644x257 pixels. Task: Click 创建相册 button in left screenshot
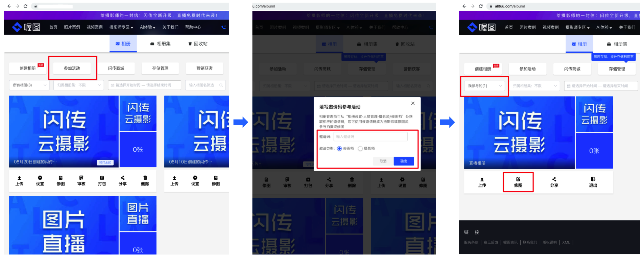tap(28, 68)
